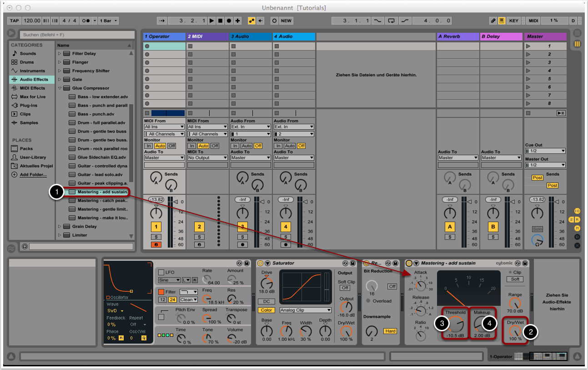Viewport: 588px width, 370px height.
Task: Click the TAP tempo button
Action: (15, 21)
